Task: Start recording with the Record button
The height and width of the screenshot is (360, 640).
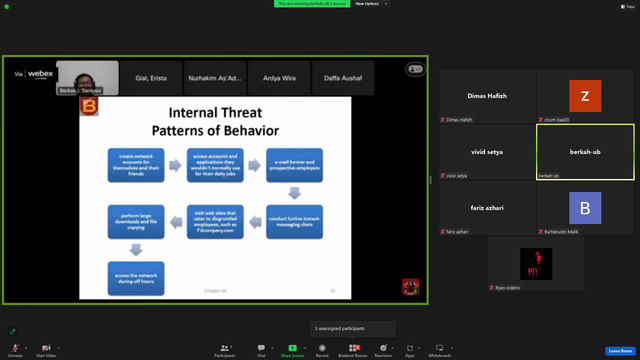Action: (322, 350)
